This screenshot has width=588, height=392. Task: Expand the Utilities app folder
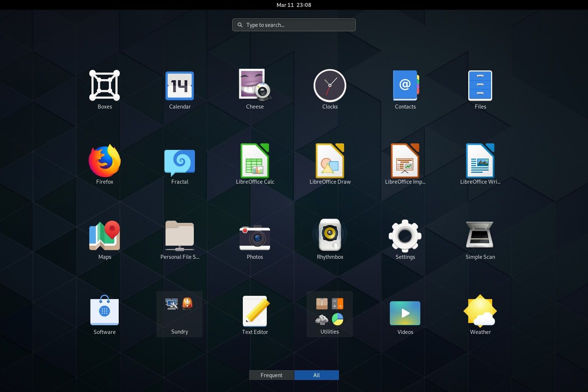coord(330,314)
